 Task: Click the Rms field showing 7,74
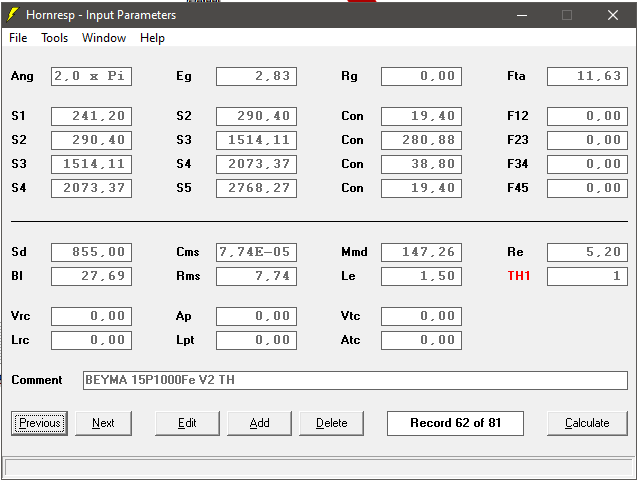click(x=256, y=276)
